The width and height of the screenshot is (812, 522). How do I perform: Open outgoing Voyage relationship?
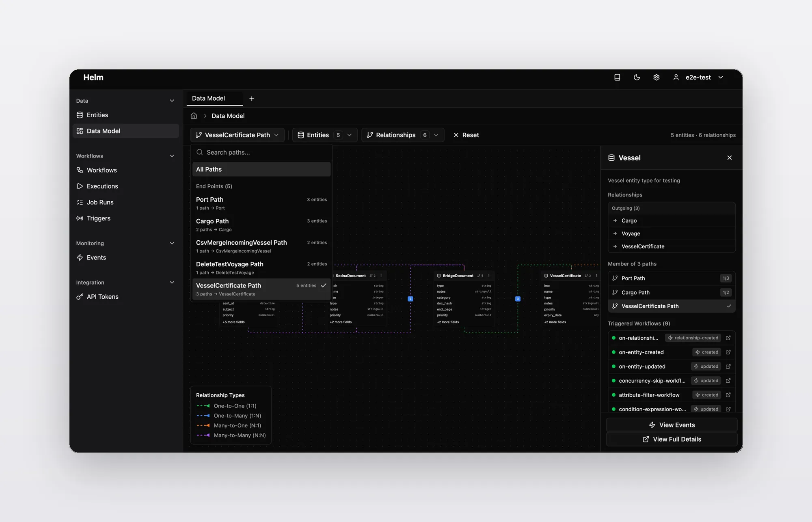[672, 233]
